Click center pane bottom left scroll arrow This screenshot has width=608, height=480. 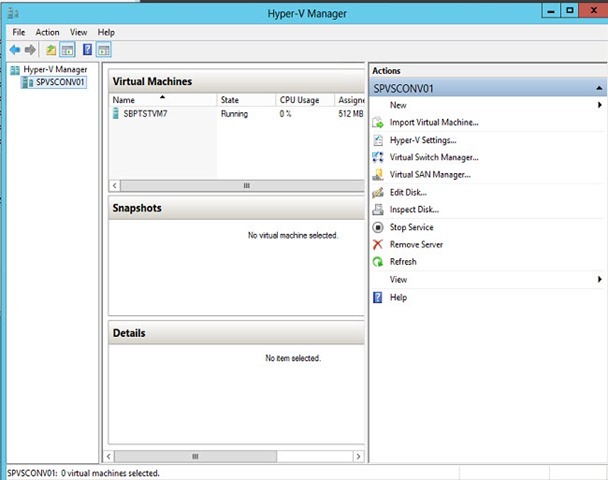pos(109,456)
